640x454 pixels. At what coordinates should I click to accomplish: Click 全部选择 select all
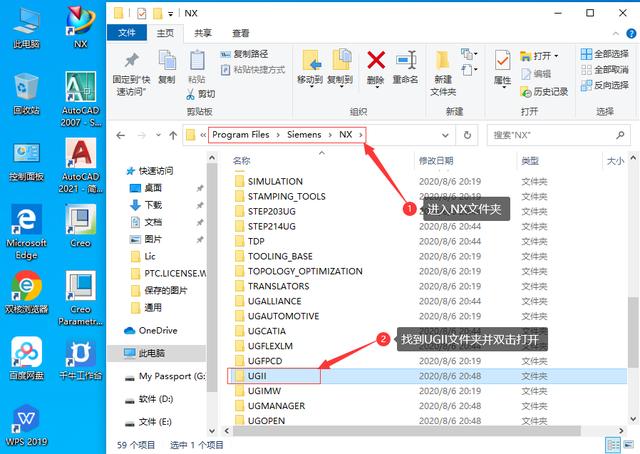click(604, 54)
